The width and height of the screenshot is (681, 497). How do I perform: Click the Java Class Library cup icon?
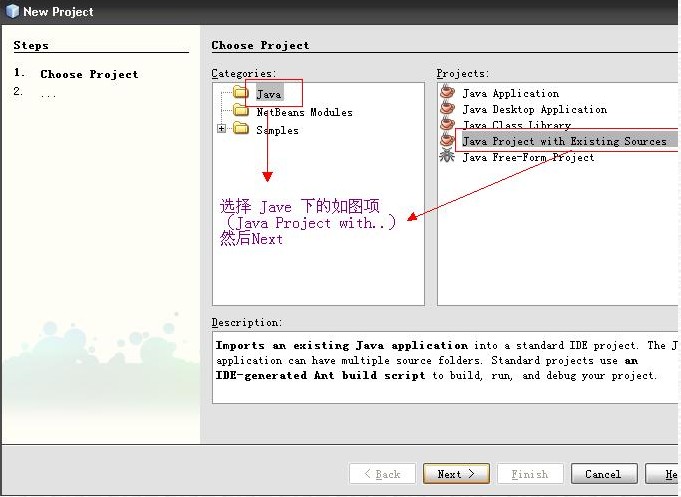pyautogui.click(x=447, y=124)
